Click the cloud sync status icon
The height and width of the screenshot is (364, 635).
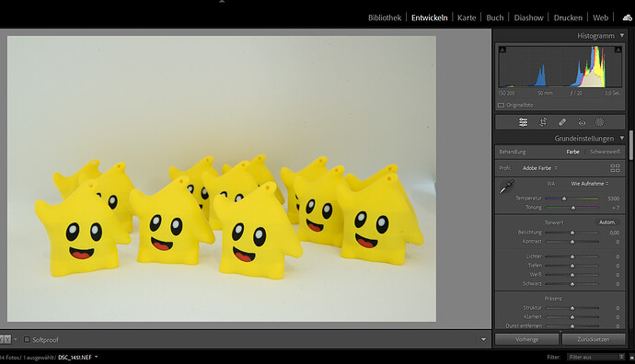click(x=628, y=17)
